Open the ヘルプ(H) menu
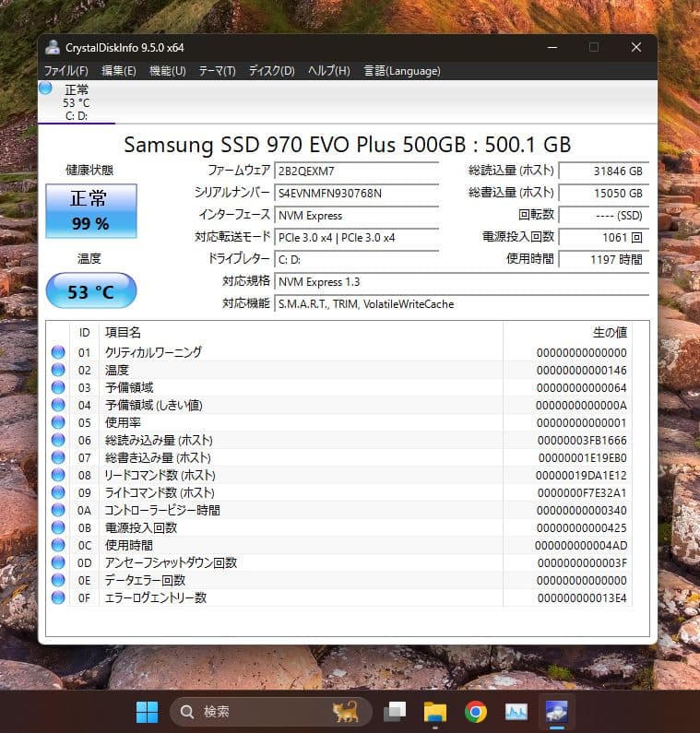This screenshot has width=700, height=733. (328, 71)
